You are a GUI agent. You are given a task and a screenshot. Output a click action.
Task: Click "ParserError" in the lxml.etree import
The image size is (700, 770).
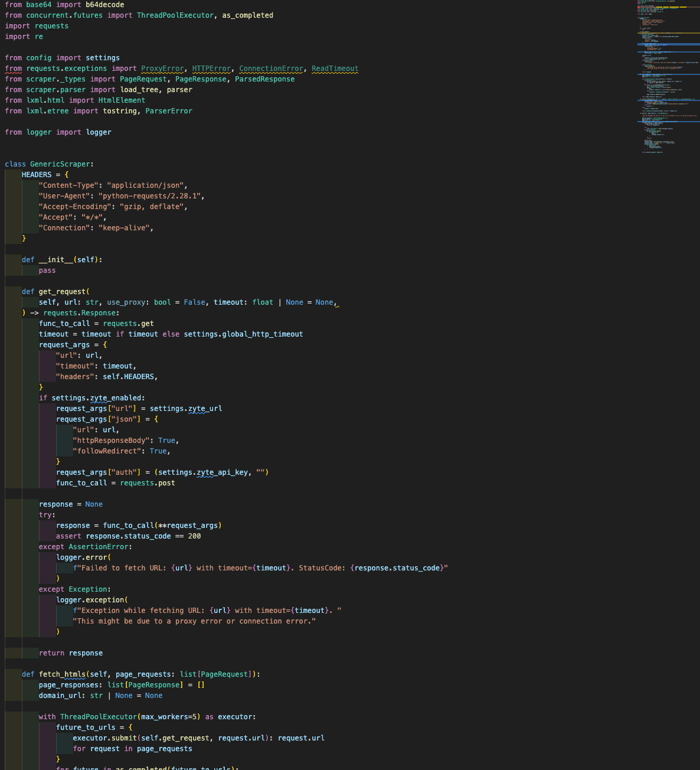tap(169, 111)
